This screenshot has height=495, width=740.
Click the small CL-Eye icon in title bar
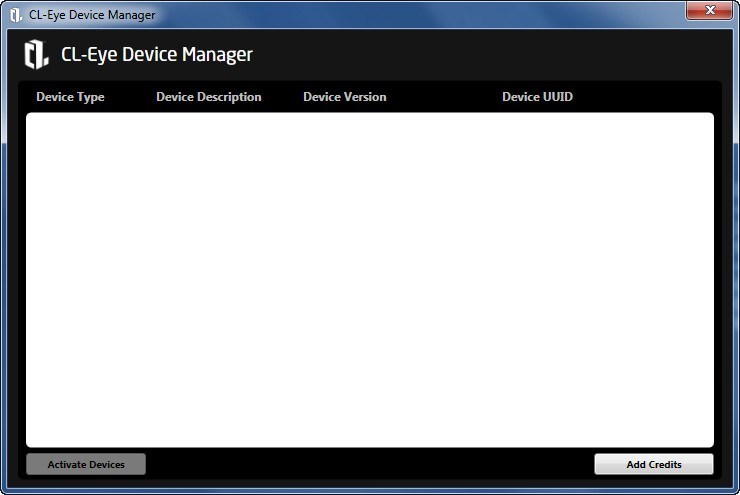16,15
